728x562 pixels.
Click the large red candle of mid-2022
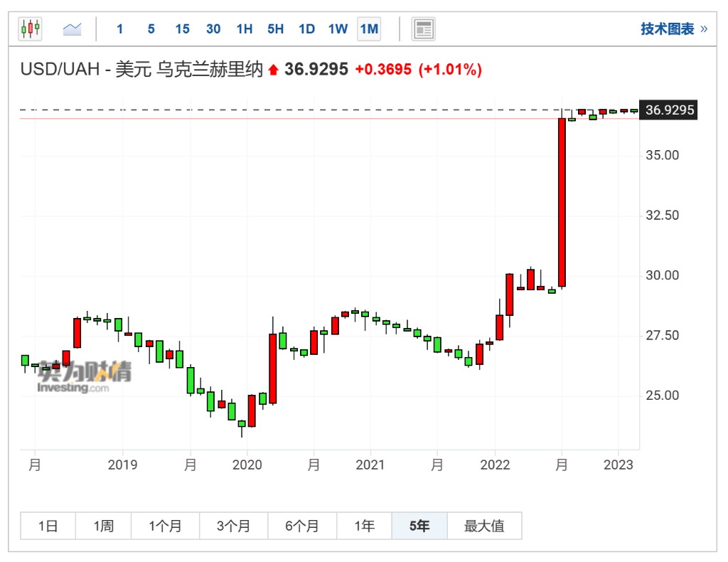[562, 202]
